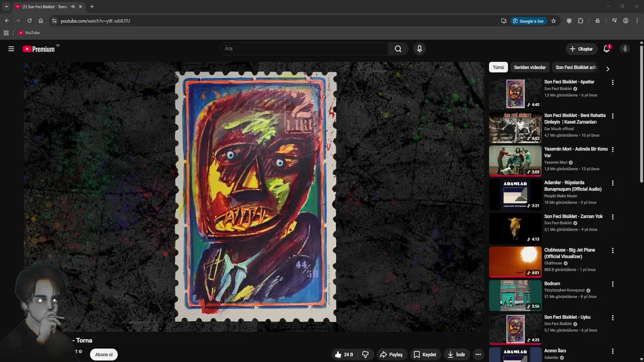
Task: Open the extensions puzzle menu
Action: [581, 21]
